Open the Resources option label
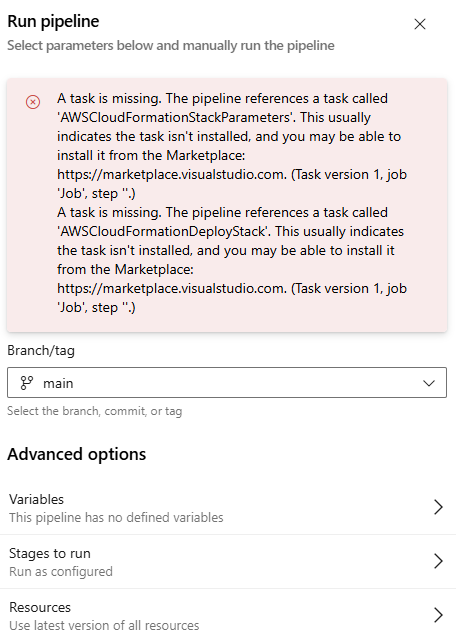 tap(40, 607)
